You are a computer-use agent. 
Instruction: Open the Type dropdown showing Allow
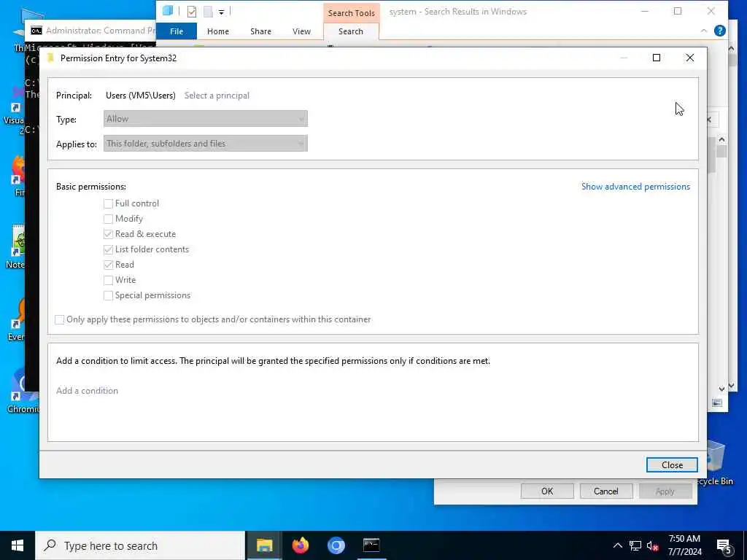(205, 119)
